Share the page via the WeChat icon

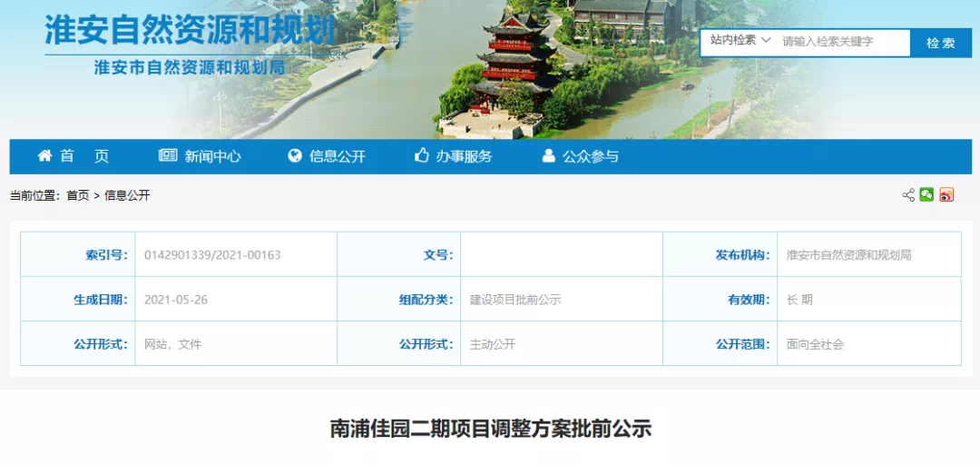[x=926, y=194]
